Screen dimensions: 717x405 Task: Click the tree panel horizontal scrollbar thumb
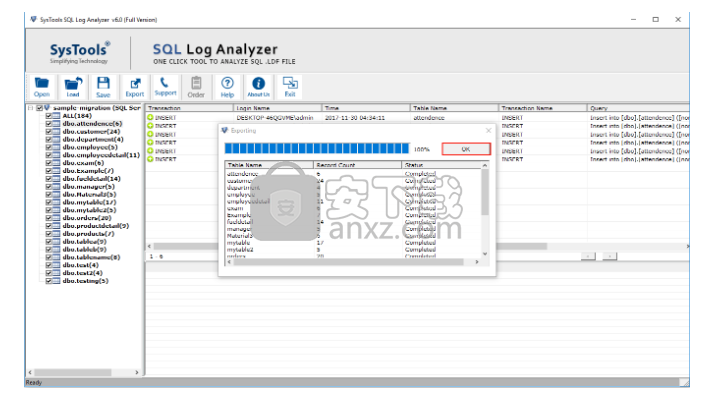(73, 373)
